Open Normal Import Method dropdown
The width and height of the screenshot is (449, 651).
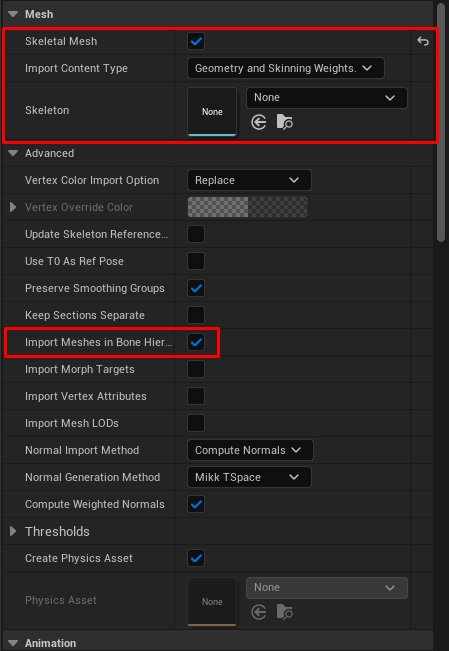[250, 450]
